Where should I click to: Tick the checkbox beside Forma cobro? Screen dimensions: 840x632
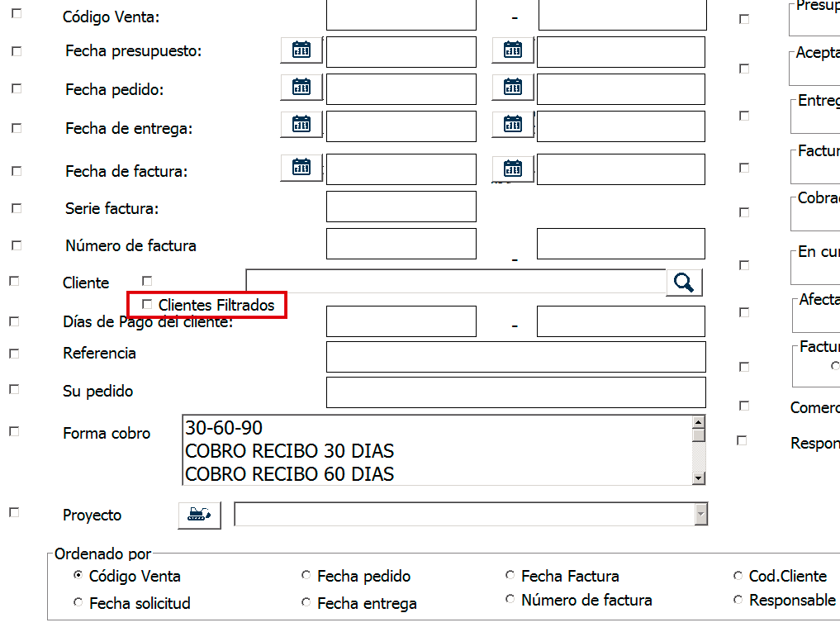point(14,431)
